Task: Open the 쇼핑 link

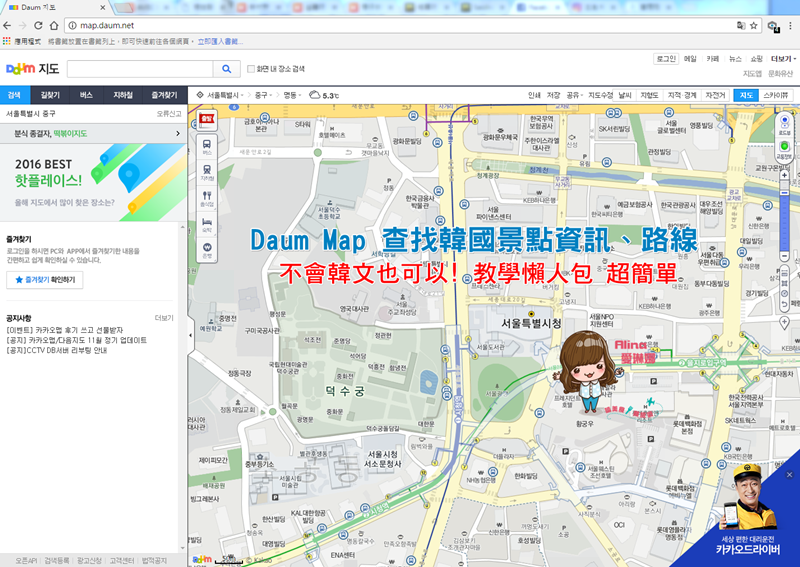Action: 757,59
